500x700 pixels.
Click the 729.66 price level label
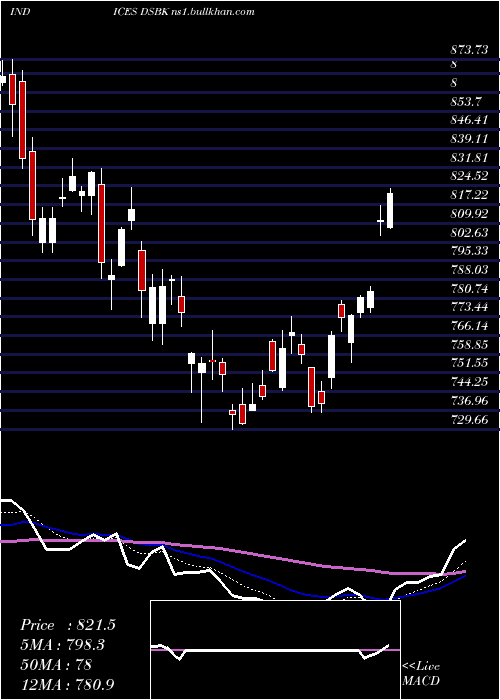click(x=469, y=420)
